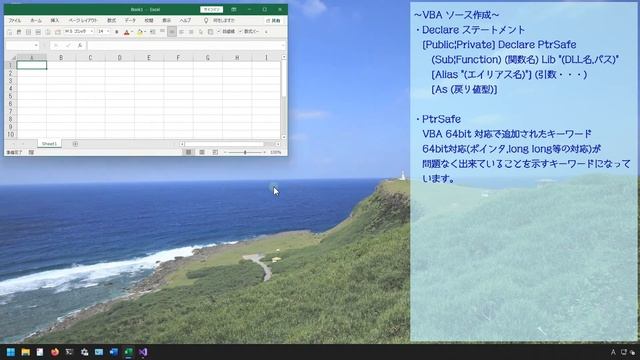Screen dimensions: 640x360
Task: Click the lightbulb search box in Excel
Action: [220, 20]
